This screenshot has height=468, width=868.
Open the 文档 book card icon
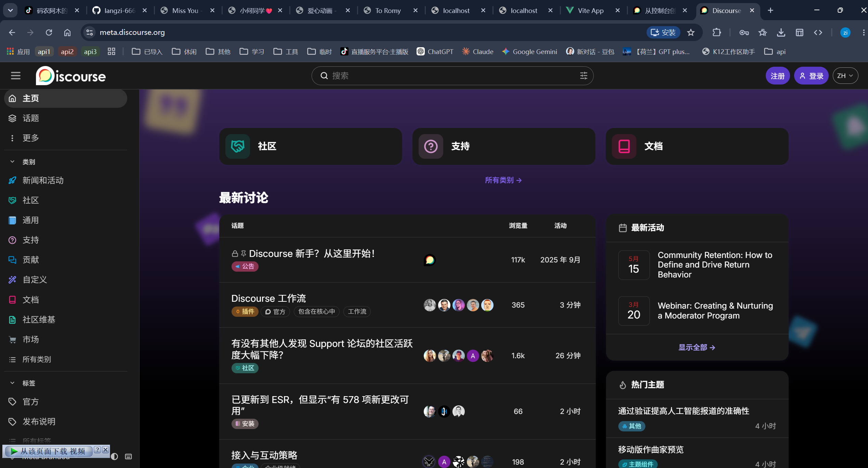(x=624, y=146)
